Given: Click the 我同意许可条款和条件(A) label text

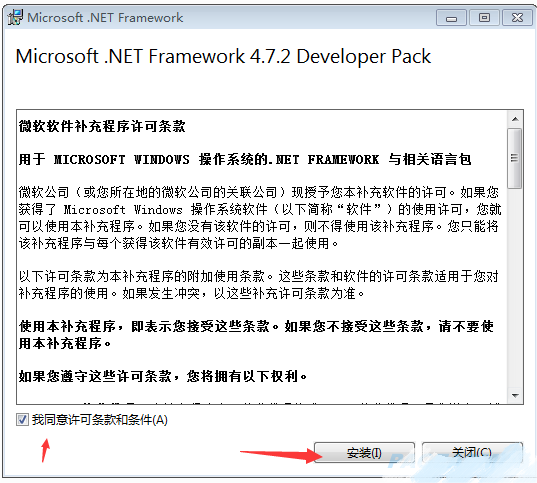Looking at the screenshot, I should pos(100,419).
